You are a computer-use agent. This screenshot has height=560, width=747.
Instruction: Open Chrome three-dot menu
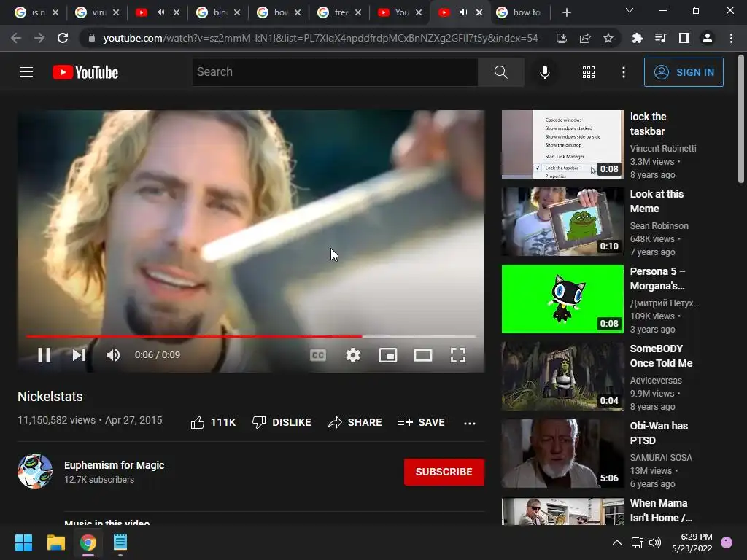731,38
